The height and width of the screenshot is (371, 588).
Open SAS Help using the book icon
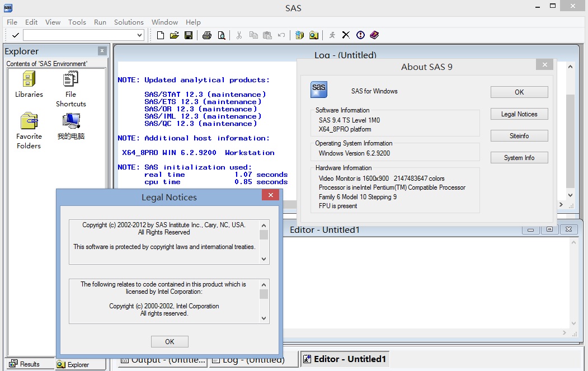click(x=374, y=35)
